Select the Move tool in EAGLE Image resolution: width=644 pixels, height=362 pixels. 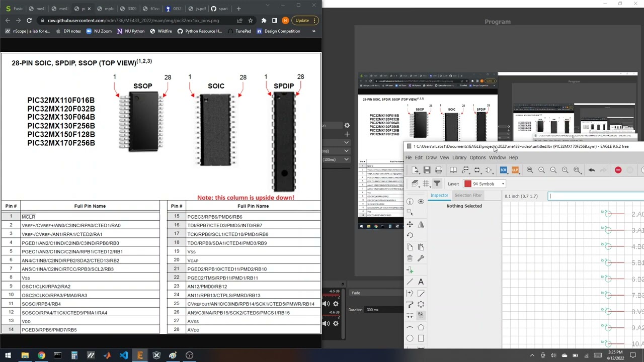click(x=410, y=224)
